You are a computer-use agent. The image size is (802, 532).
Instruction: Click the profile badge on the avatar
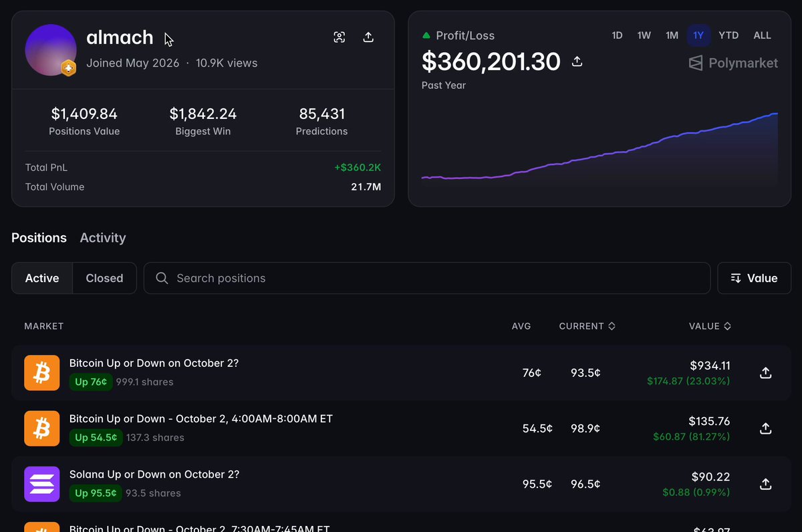68,68
